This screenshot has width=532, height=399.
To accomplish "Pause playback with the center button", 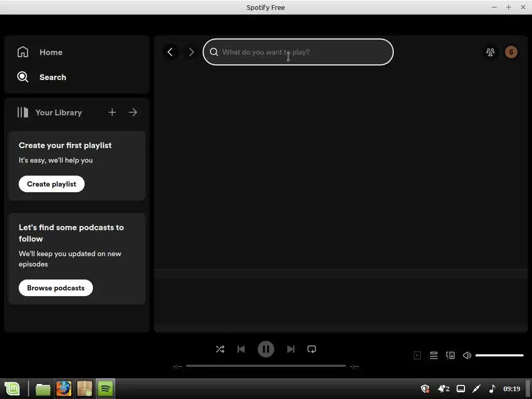I will 265,349.
